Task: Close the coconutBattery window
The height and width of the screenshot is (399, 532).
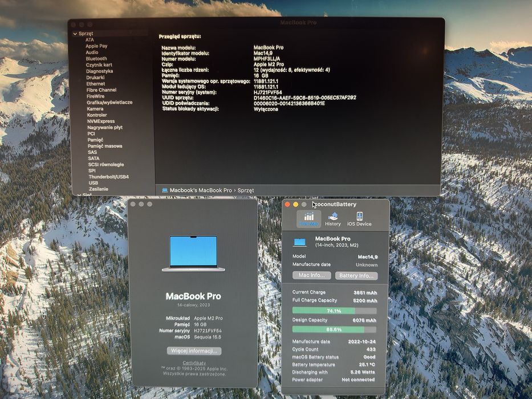Action: tap(287, 204)
